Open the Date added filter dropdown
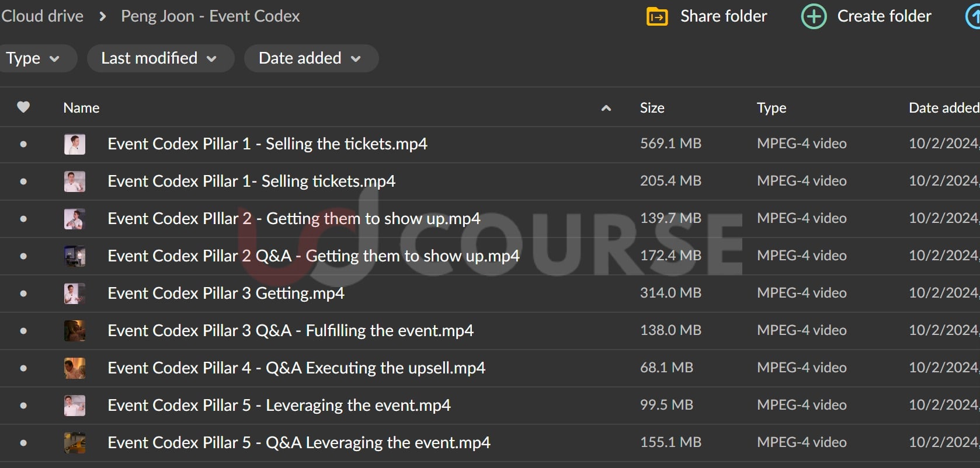Screen dimensions: 980x468 pyautogui.click(x=310, y=58)
